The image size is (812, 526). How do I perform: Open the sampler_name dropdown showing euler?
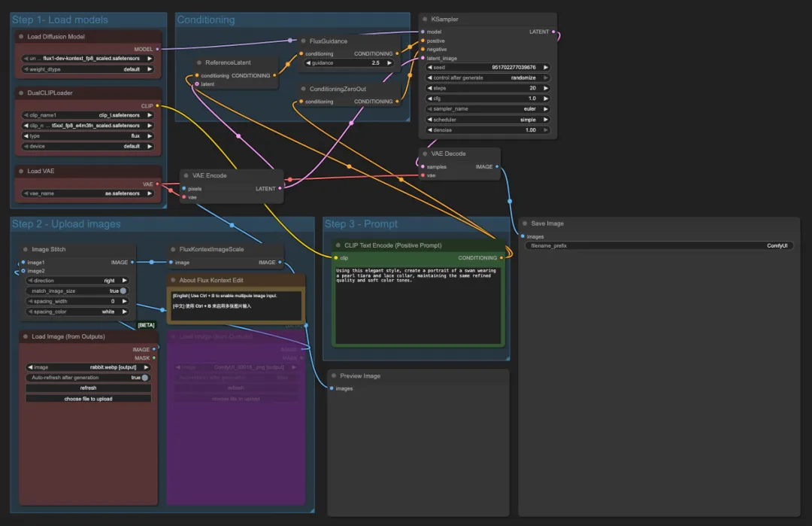tap(488, 109)
